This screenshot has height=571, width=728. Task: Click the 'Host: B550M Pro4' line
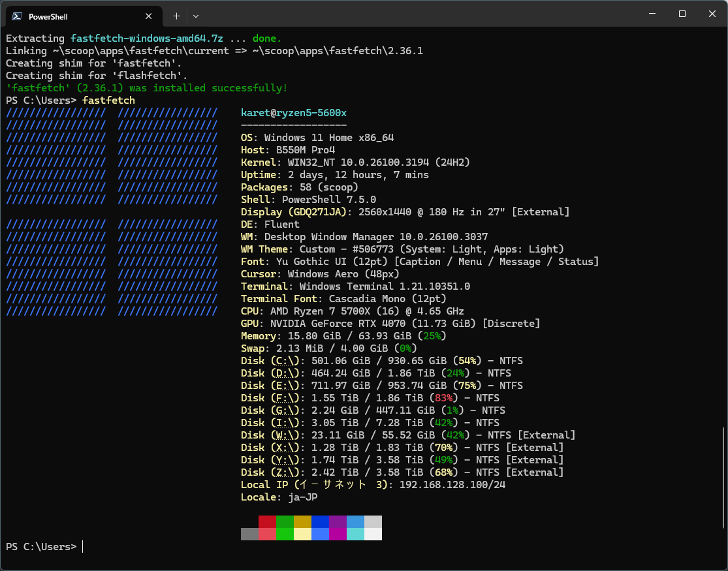288,150
